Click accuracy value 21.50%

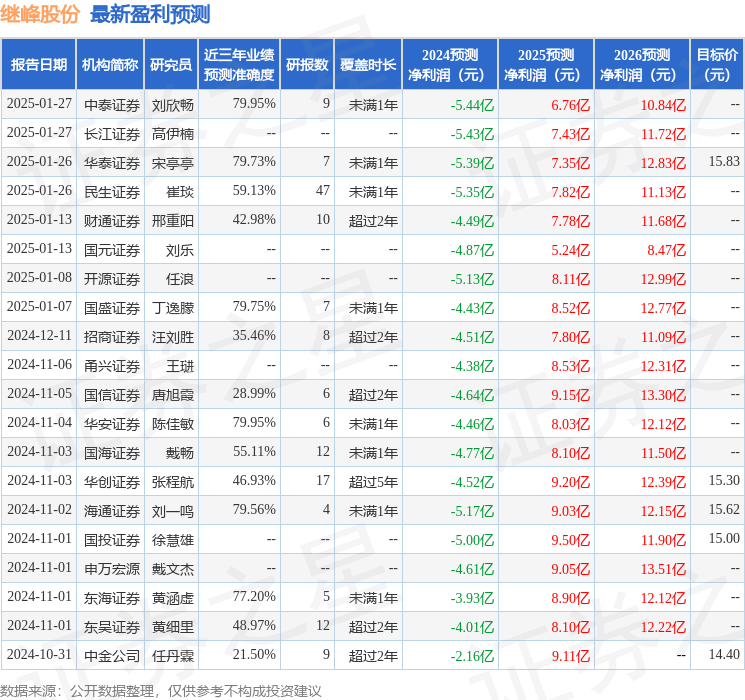tap(254, 654)
